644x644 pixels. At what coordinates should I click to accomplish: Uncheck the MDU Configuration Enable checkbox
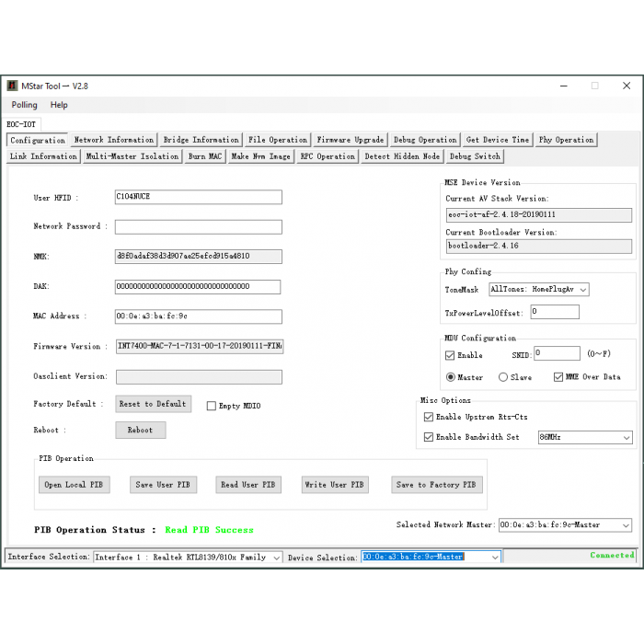click(x=450, y=355)
